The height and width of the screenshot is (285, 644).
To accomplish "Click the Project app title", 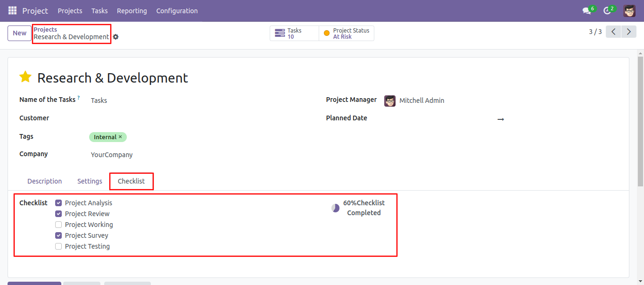I will click(35, 10).
